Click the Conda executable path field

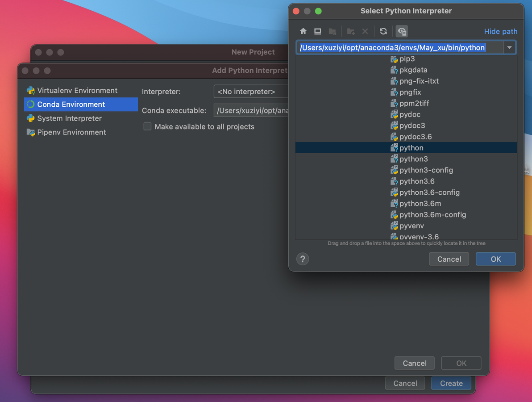point(251,110)
